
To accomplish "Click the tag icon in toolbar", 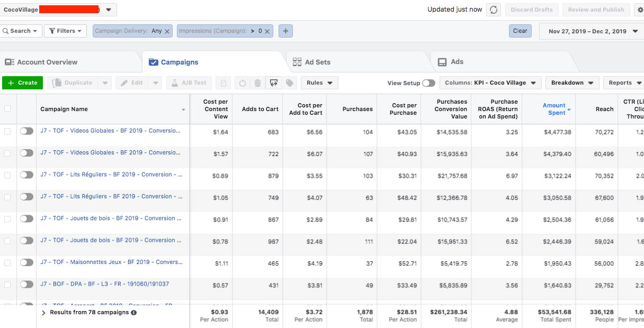I will point(289,83).
